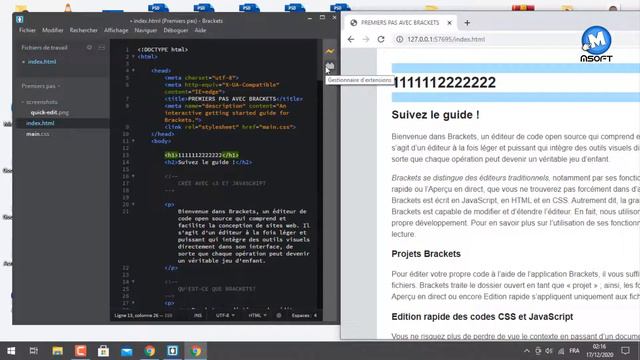Click cursor position Ligne 13 status text
640x360 pixels.
(143, 316)
